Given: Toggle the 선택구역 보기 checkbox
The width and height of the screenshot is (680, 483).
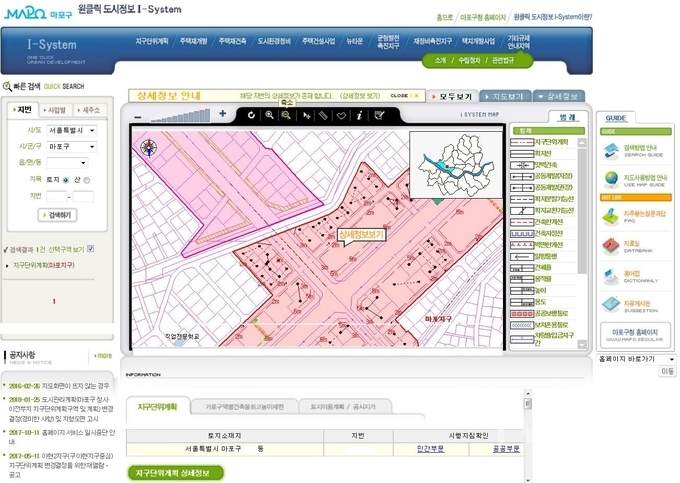Looking at the screenshot, I should click(x=91, y=248).
